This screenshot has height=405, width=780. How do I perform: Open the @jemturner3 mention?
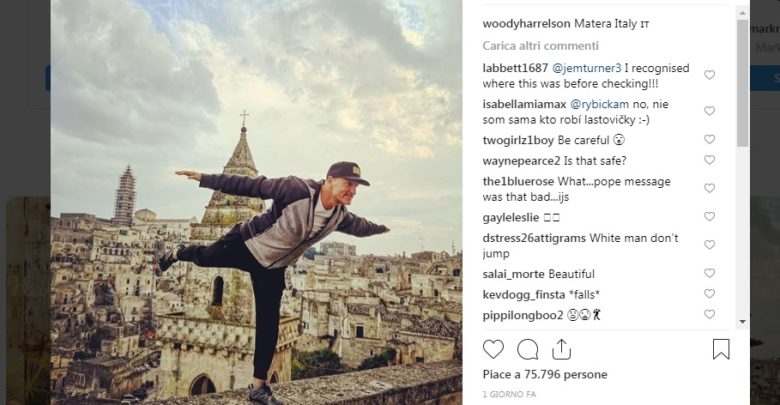point(586,68)
